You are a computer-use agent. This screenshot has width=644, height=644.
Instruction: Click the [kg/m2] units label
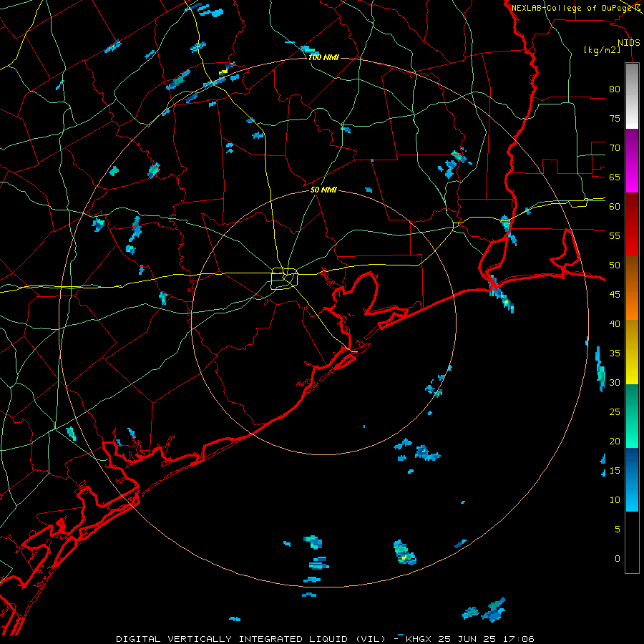point(602,50)
